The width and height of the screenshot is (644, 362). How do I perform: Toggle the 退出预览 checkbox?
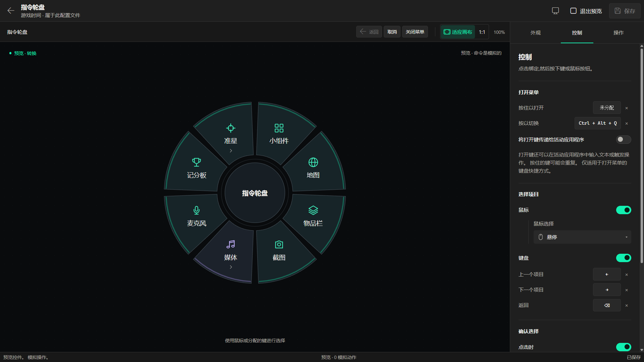tap(573, 11)
